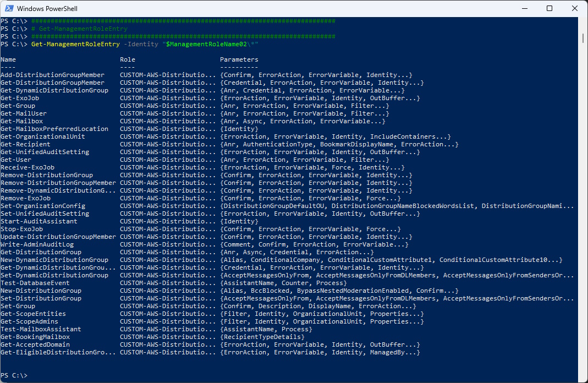Select the Set-DynamicDistributionGroup entry
Screen dimensions: 588x383
pyautogui.click(x=54, y=275)
